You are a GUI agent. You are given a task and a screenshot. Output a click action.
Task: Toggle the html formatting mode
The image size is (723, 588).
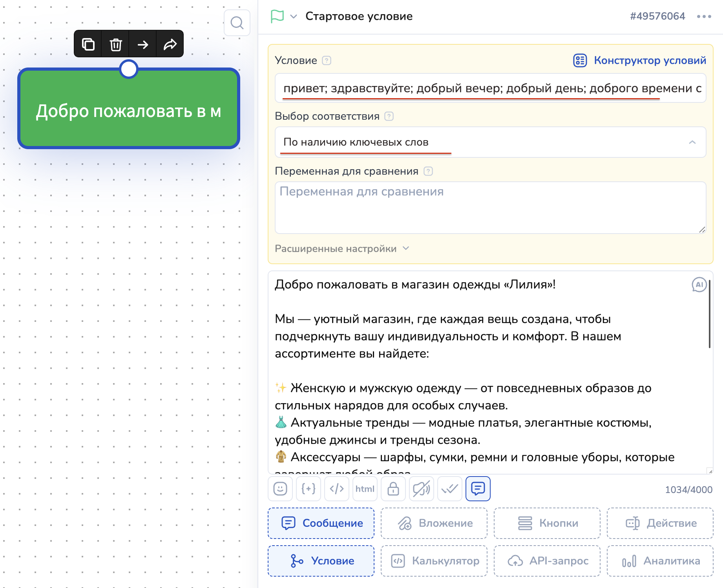click(x=365, y=489)
